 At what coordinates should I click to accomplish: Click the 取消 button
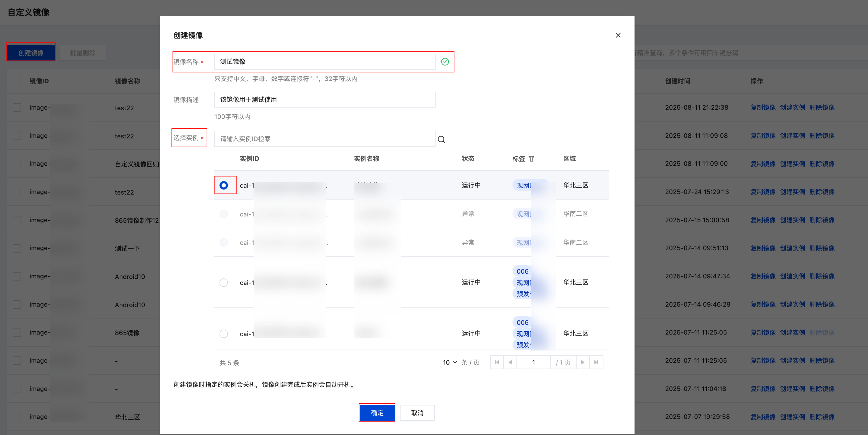click(x=417, y=413)
